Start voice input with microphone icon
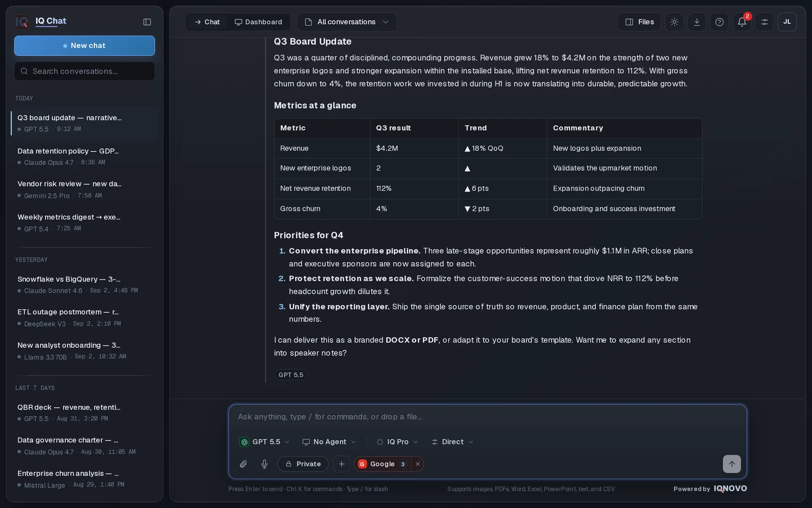Image resolution: width=812 pixels, height=508 pixels. pos(264,464)
